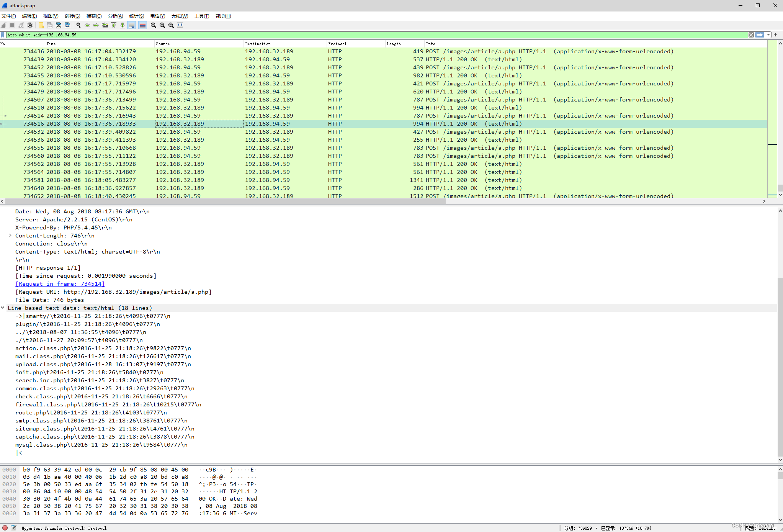Click the restart capture icon
The height and width of the screenshot is (532, 783).
(21, 25)
